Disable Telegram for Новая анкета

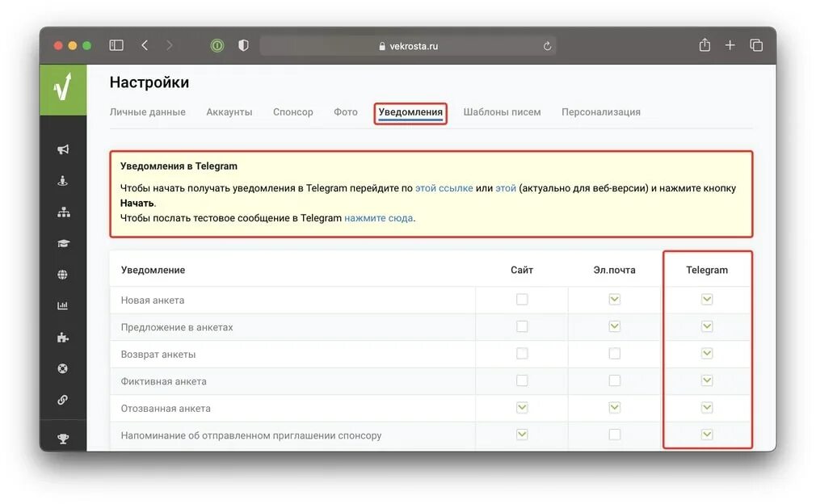point(707,299)
